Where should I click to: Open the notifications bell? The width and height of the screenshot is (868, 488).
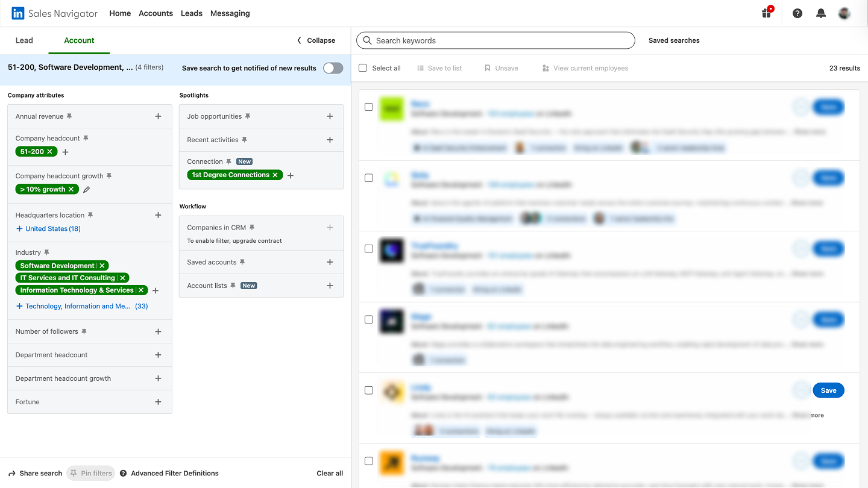coord(820,13)
